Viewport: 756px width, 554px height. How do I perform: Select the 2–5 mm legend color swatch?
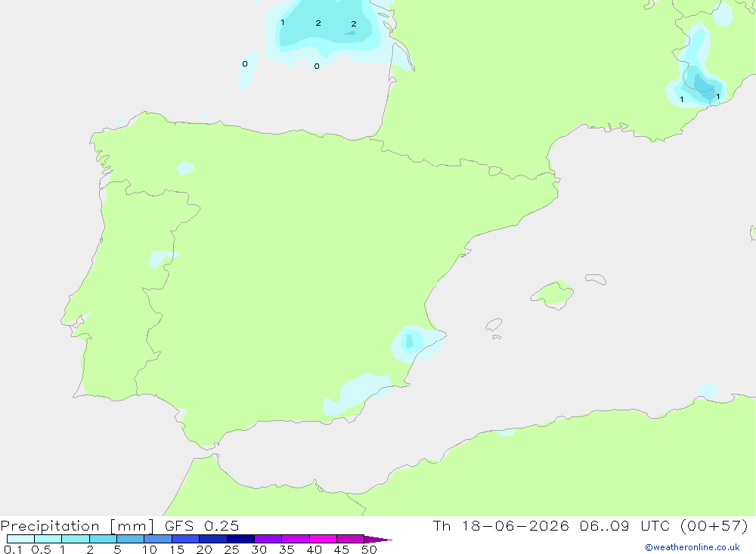pyautogui.click(x=103, y=539)
